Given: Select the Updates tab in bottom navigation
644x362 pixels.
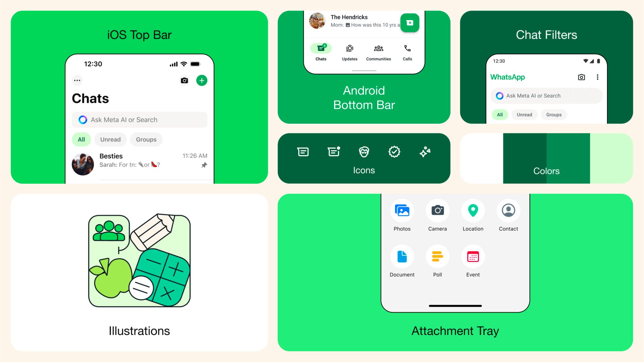Looking at the screenshot, I should click(x=350, y=52).
